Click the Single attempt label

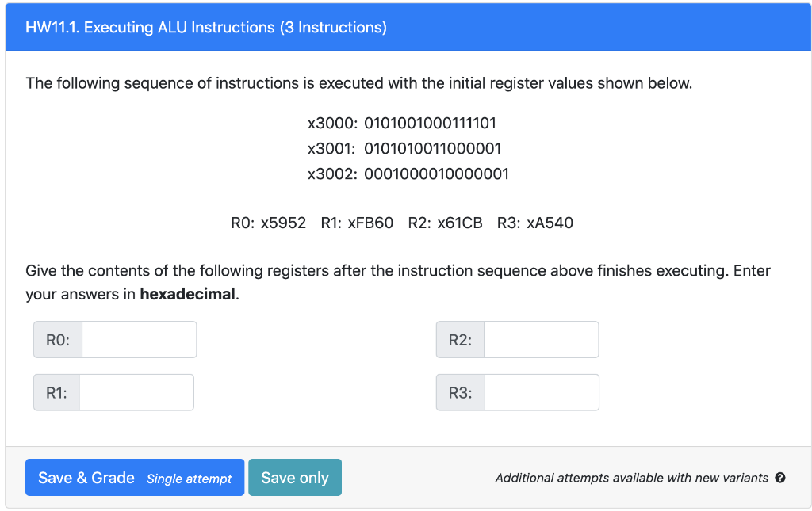188,478
